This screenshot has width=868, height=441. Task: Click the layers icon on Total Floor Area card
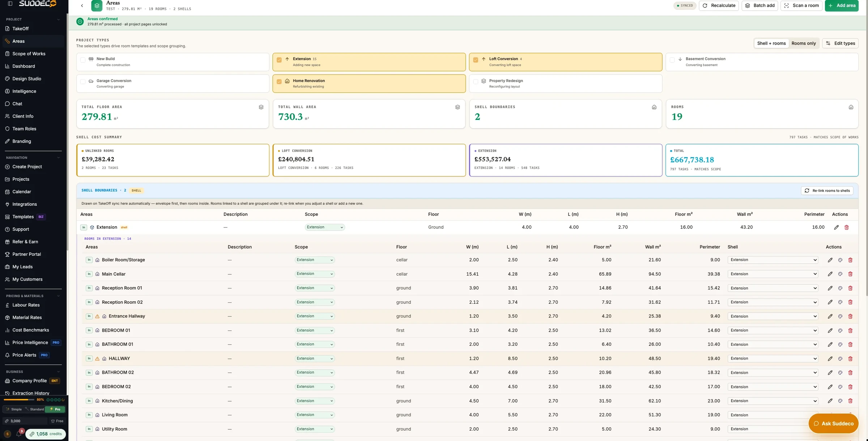coord(261,107)
